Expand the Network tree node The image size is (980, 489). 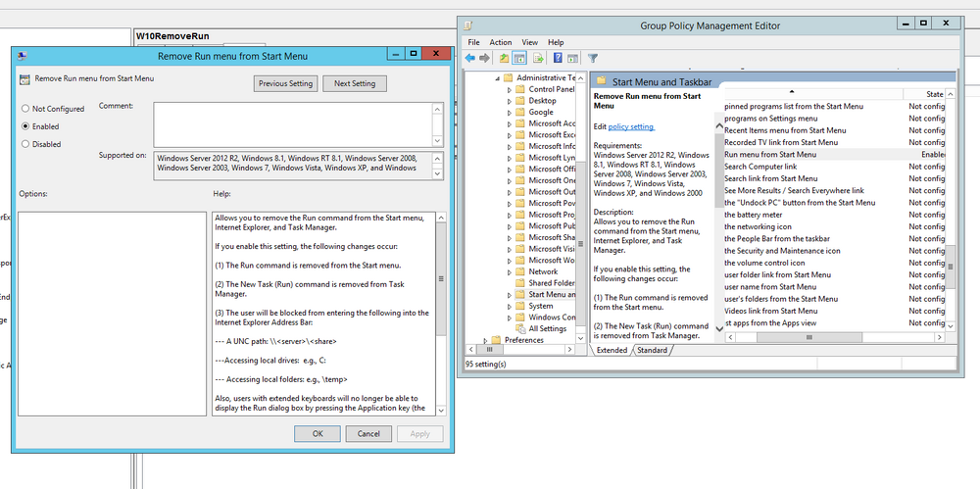(510, 272)
